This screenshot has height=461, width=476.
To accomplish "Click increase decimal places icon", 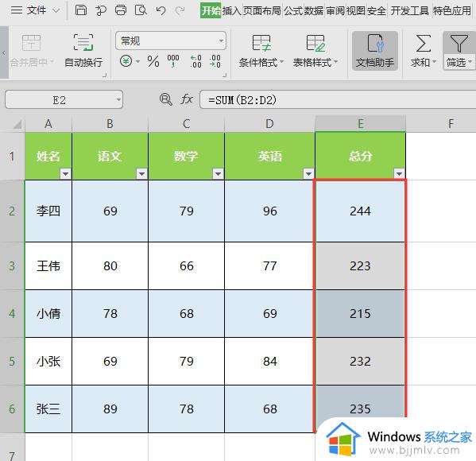I will [195, 61].
